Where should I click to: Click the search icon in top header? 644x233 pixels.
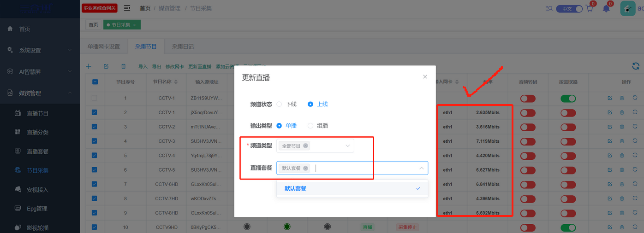pos(549,9)
